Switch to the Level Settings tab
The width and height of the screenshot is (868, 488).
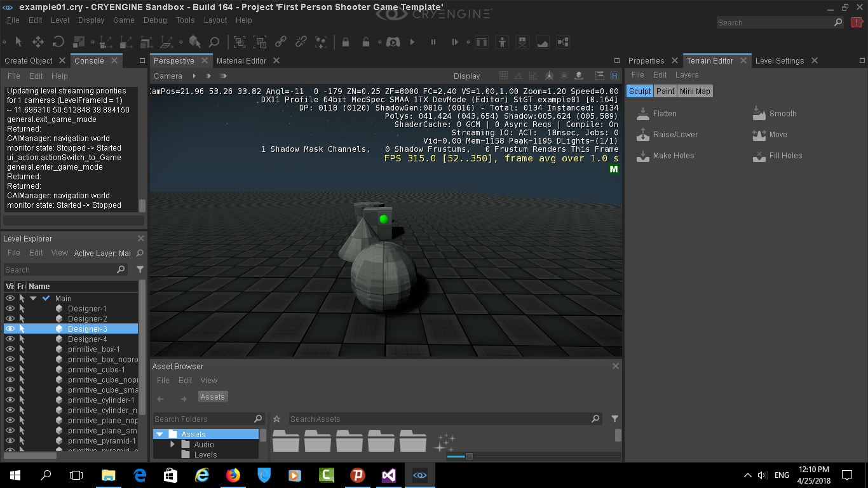click(x=780, y=61)
